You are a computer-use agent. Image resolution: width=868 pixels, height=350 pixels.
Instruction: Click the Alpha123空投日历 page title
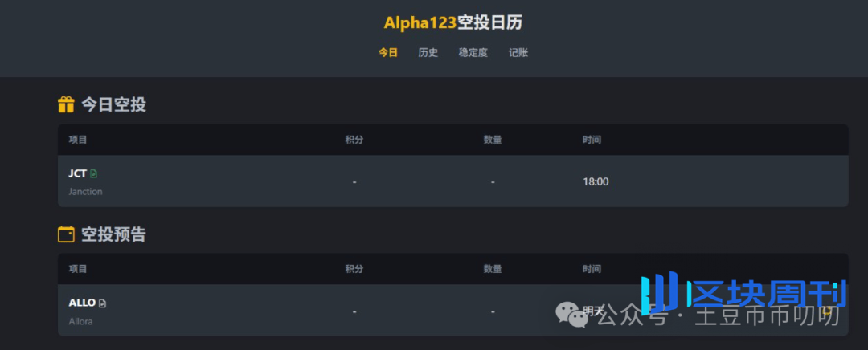tap(453, 22)
